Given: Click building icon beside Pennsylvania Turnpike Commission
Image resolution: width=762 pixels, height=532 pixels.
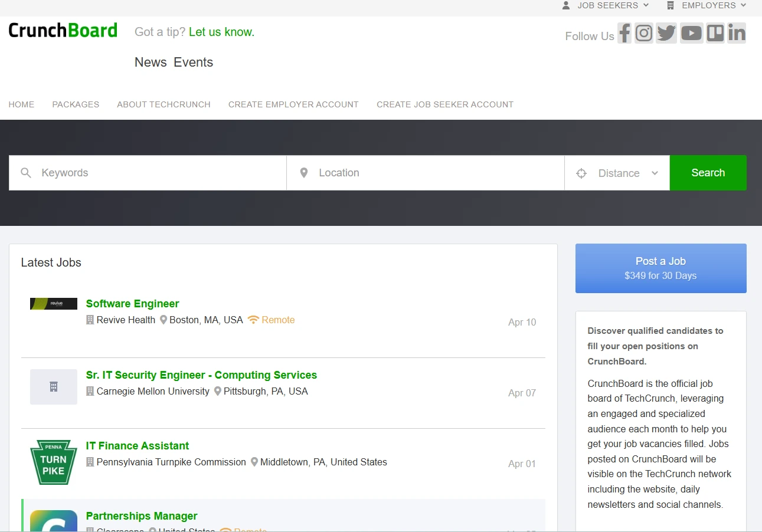Looking at the screenshot, I should pyautogui.click(x=90, y=462).
